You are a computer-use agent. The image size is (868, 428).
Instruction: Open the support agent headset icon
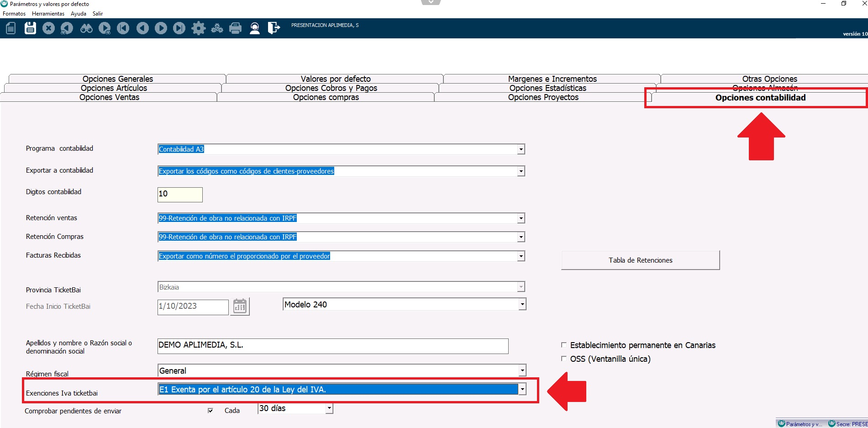click(x=255, y=28)
